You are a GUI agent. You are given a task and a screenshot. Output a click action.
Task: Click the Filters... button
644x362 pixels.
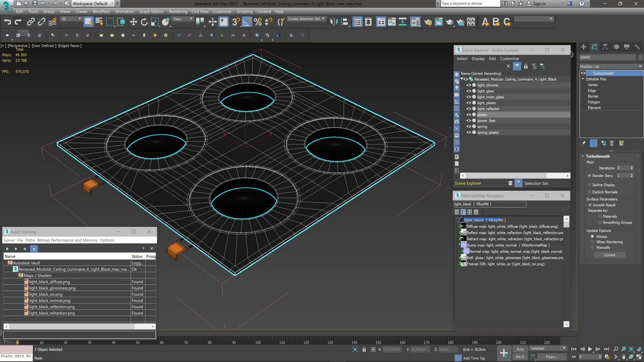(x=552, y=357)
